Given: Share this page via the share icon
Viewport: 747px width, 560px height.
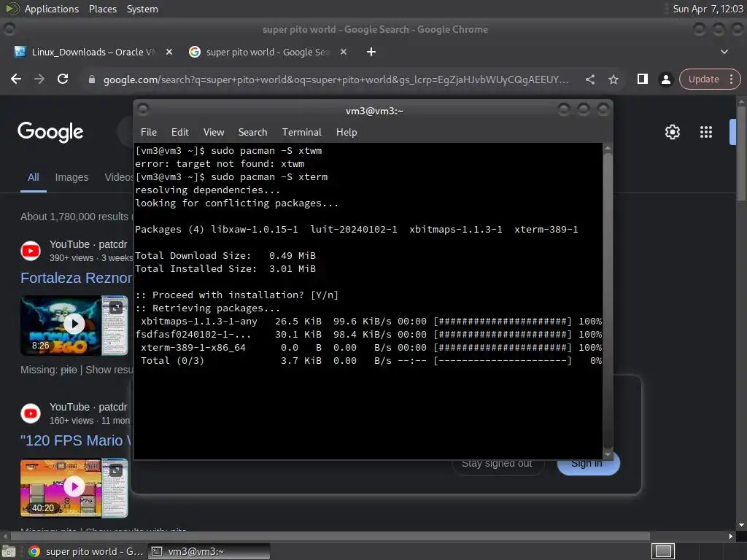Looking at the screenshot, I should [x=590, y=79].
